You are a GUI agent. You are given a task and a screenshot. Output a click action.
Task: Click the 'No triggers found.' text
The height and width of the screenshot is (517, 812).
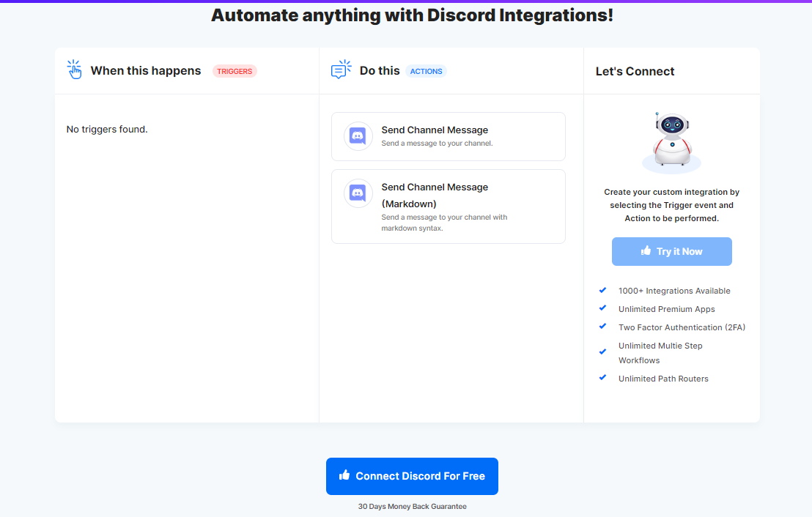pos(107,130)
